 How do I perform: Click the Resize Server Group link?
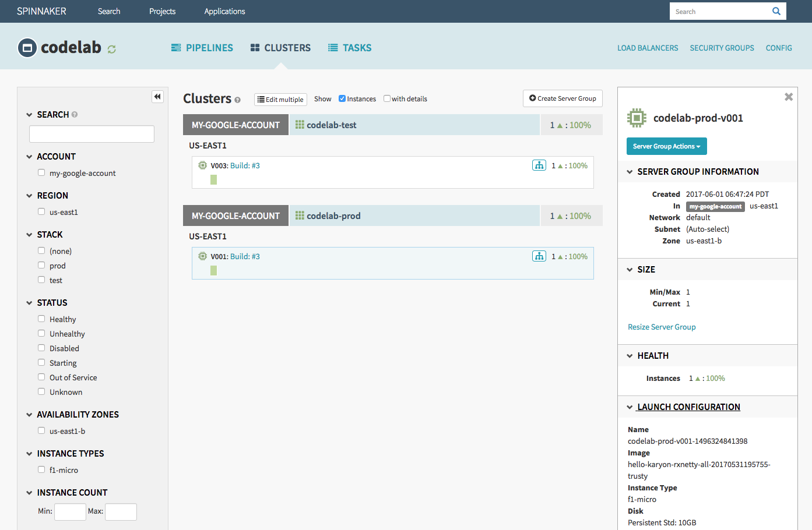point(662,327)
